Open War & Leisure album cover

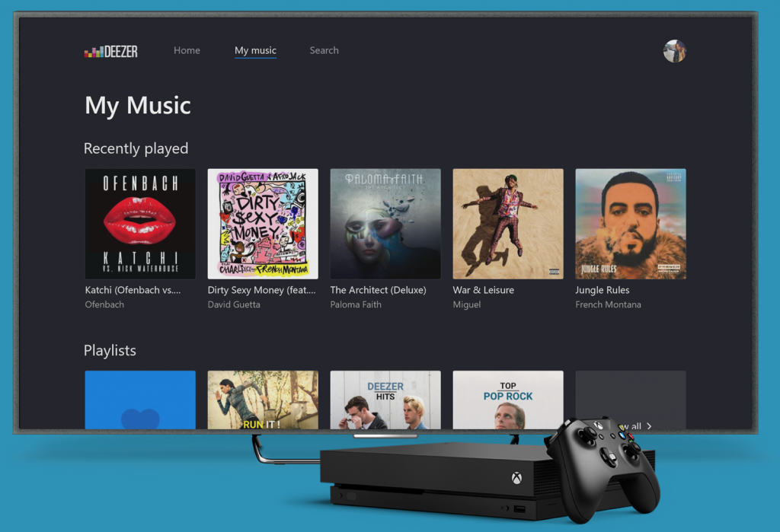coord(508,224)
